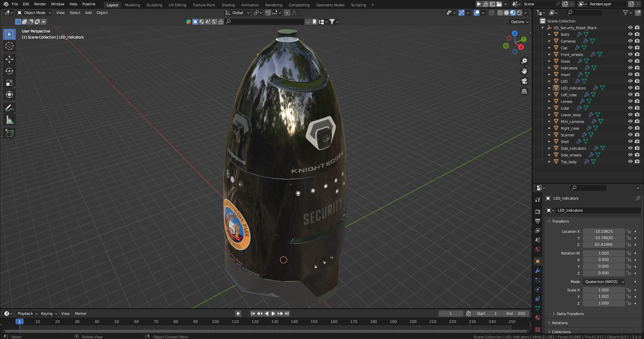644x339 pixels.
Task: Open the Particles properties tab
Action: point(538,280)
